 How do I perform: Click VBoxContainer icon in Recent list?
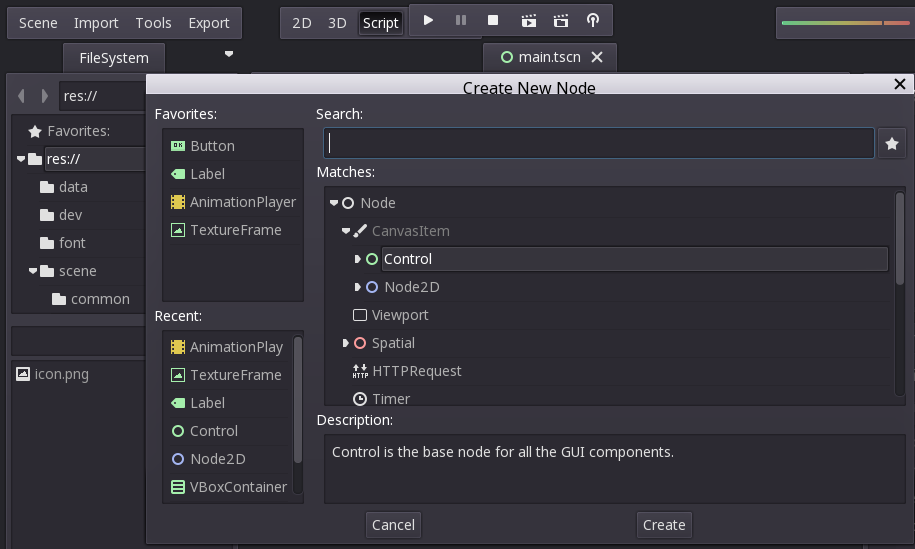click(178, 487)
